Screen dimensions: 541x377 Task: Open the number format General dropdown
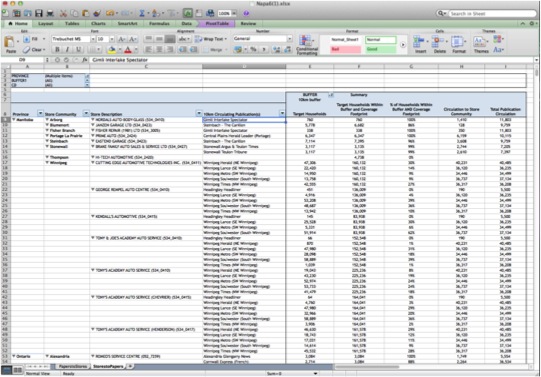coord(290,39)
